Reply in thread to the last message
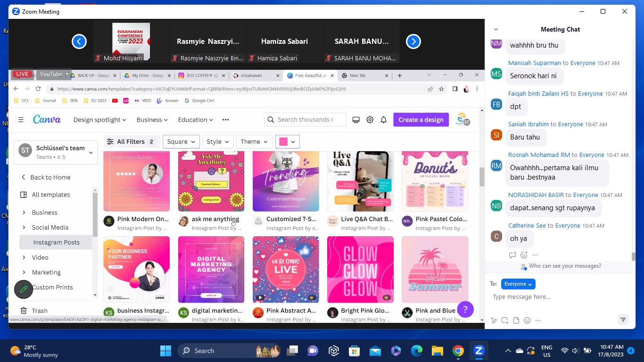The width and height of the screenshot is (644, 362). tap(512, 255)
